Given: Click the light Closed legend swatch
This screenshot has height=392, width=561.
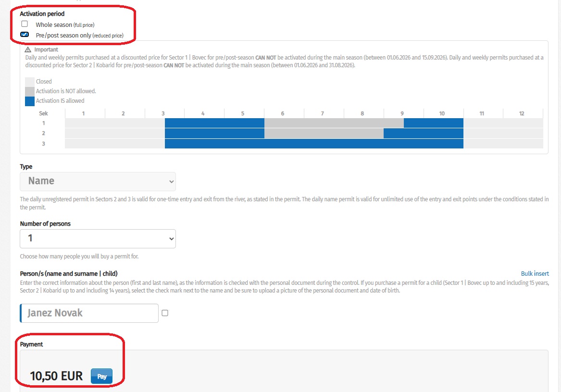Looking at the screenshot, I should pyautogui.click(x=30, y=82).
